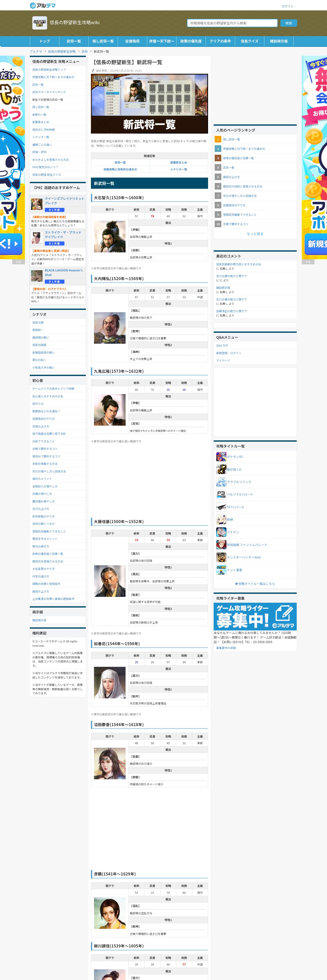327x980 pixels.
Task: Click the 新武将一覧 header image
Action: coord(149,104)
